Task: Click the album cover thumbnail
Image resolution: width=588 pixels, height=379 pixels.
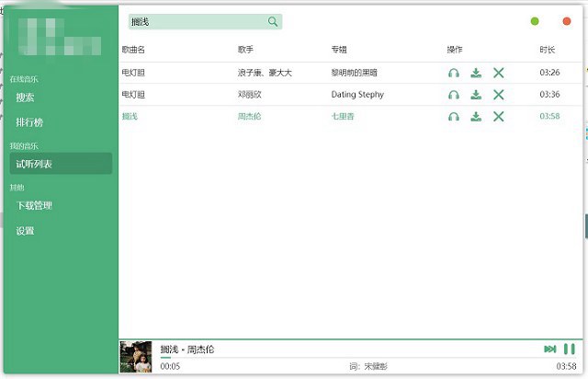Action: pos(135,357)
